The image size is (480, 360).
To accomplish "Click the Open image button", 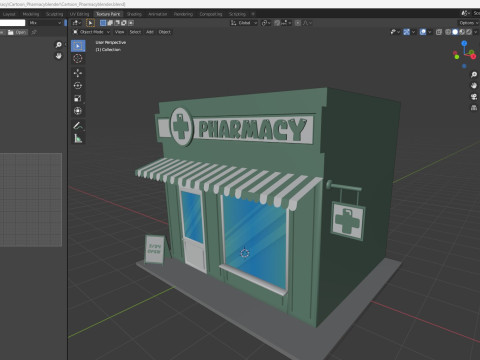I will (x=18, y=32).
